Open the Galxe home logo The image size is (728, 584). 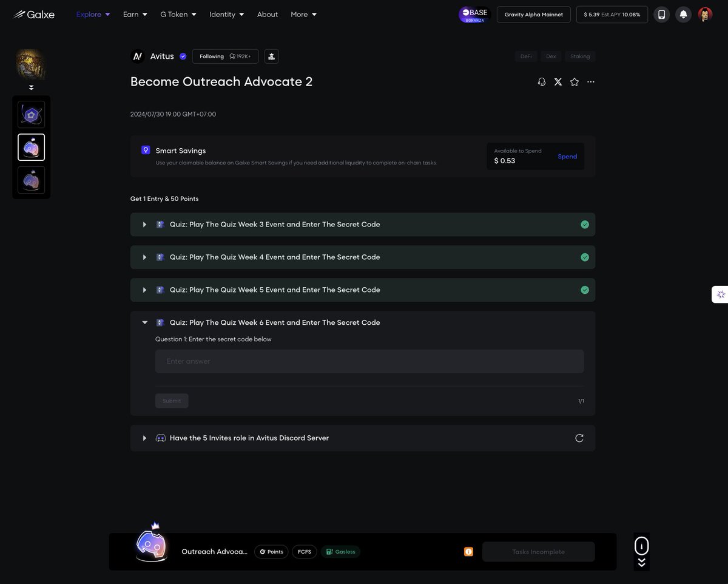[x=34, y=14]
